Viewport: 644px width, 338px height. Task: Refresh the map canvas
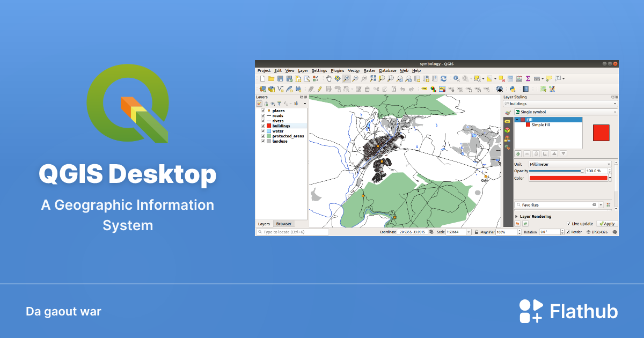coord(444,78)
